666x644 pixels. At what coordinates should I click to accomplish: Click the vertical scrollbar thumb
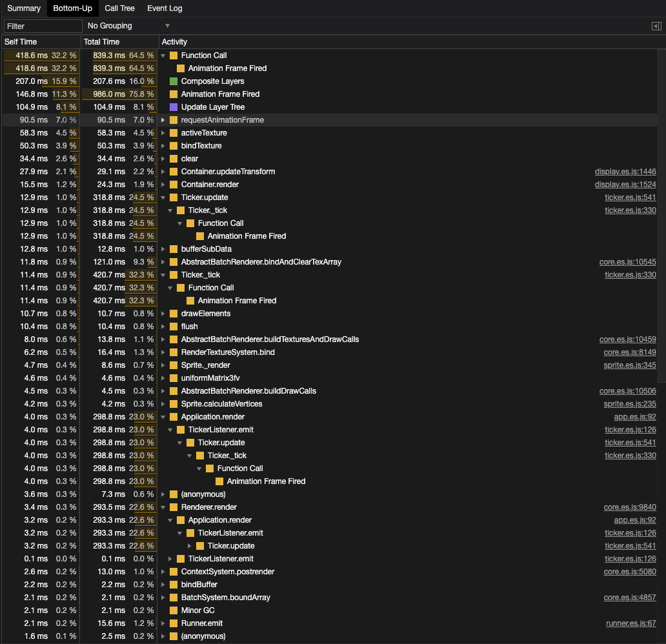(x=661, y=216)
